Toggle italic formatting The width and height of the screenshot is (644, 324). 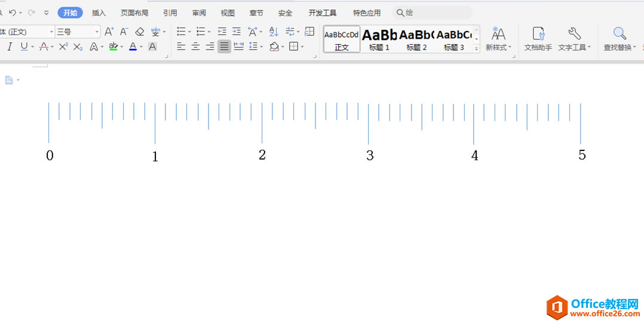point(10,47)
